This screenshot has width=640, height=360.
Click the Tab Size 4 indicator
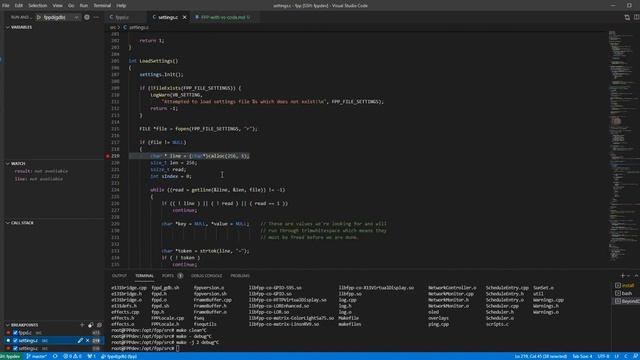coord(582,356)
